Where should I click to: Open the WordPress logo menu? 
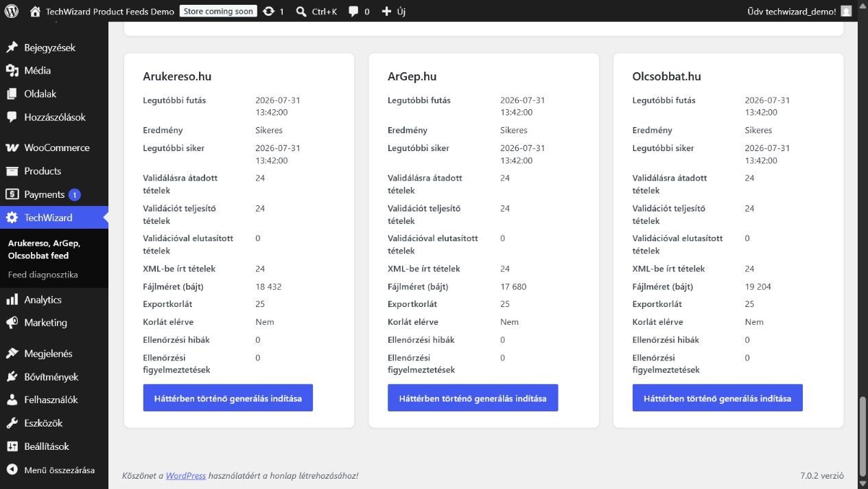click(11, 11)
